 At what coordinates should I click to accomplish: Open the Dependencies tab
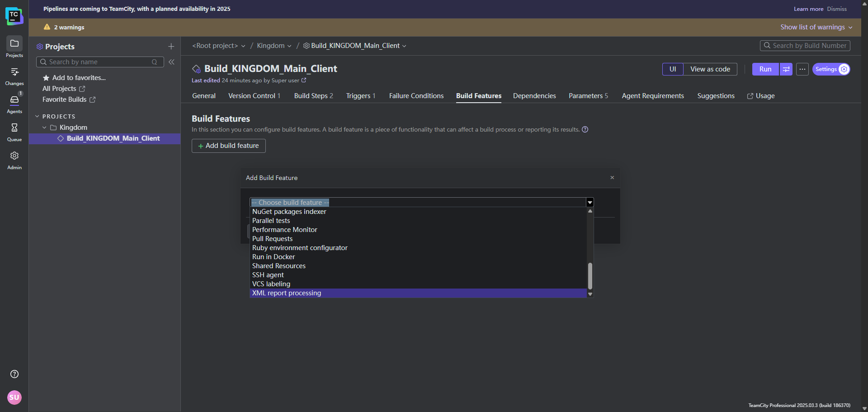pyautogui.click(x=534, y=96)
